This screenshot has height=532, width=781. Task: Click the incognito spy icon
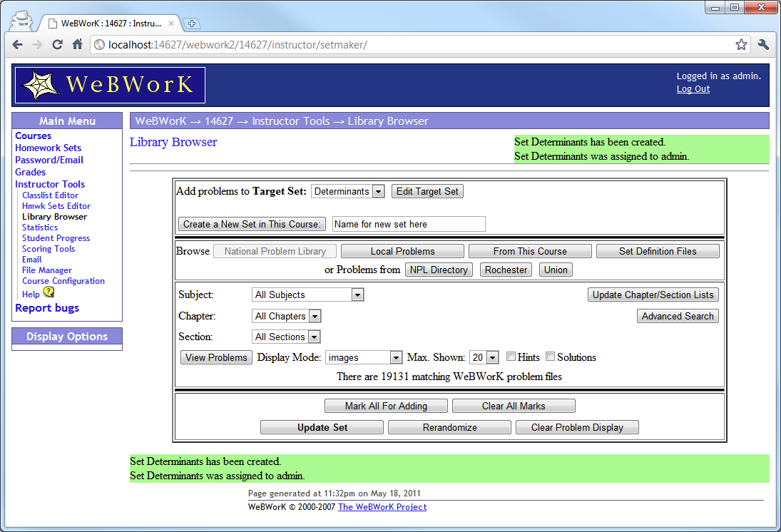21,21
